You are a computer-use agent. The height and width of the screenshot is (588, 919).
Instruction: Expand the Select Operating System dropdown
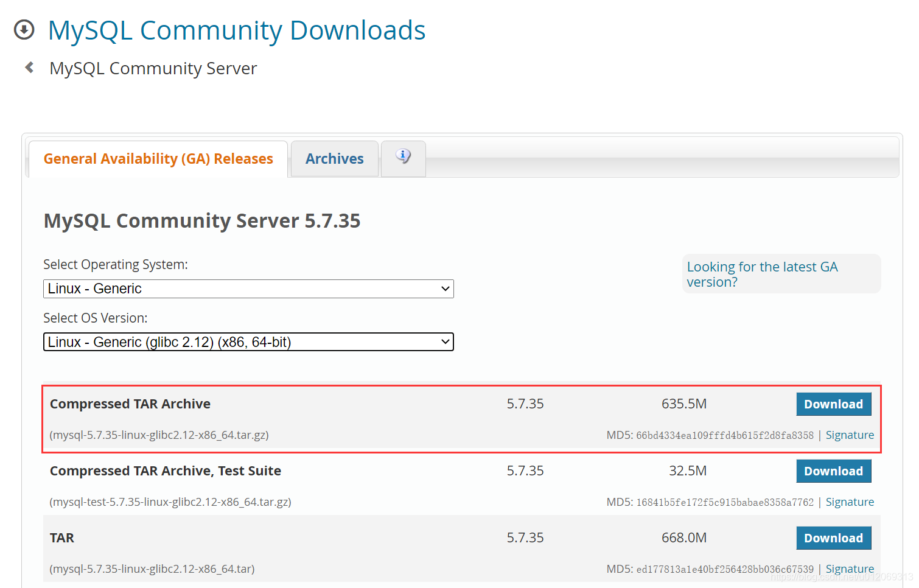248,289
